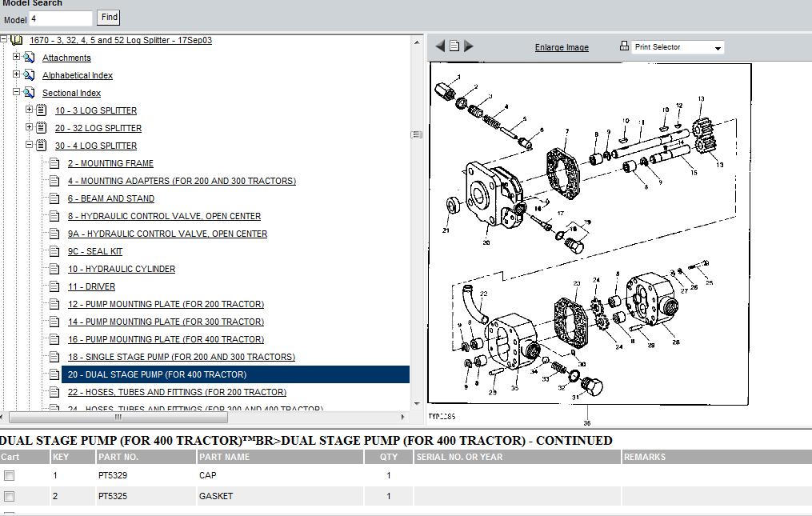Click the next image arrow icon
This screenshot has width=812, height=516.
(x=469, y=46)
